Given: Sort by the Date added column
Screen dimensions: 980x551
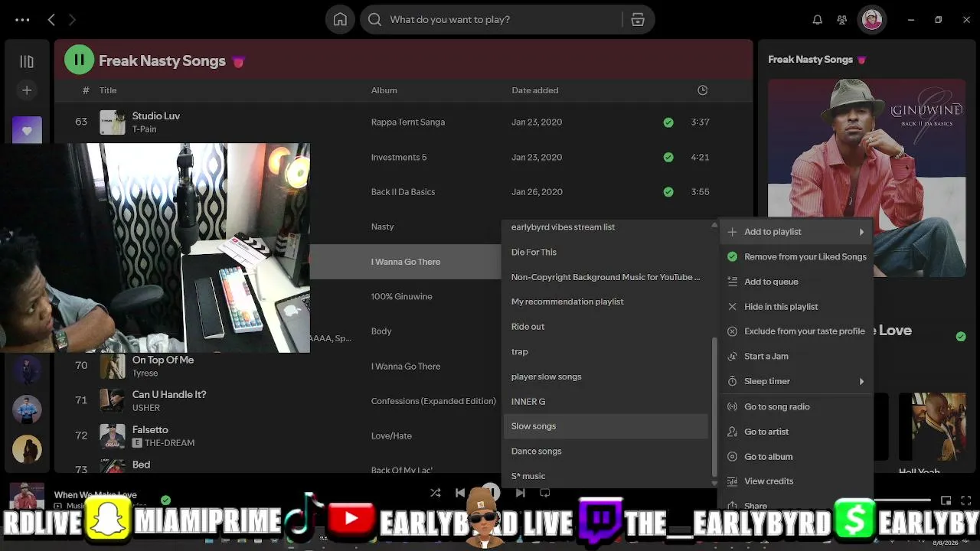Looking at the screenshot, I should coord(534,90).
